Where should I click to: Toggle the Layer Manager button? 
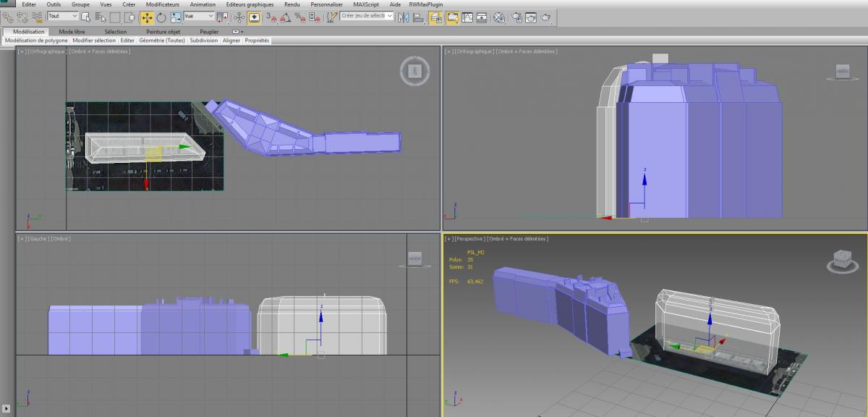(436, 17)
